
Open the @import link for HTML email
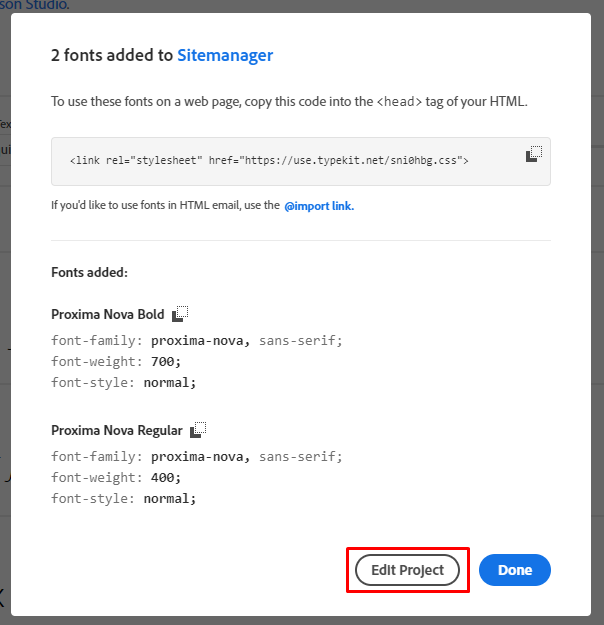[x=319, y=206]
